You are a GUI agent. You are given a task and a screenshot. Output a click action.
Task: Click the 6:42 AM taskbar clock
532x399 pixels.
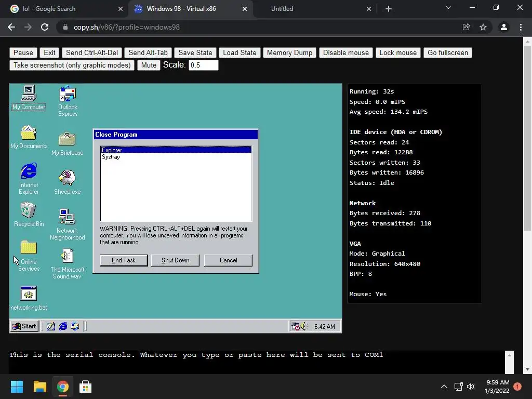(x=324, y=326)
